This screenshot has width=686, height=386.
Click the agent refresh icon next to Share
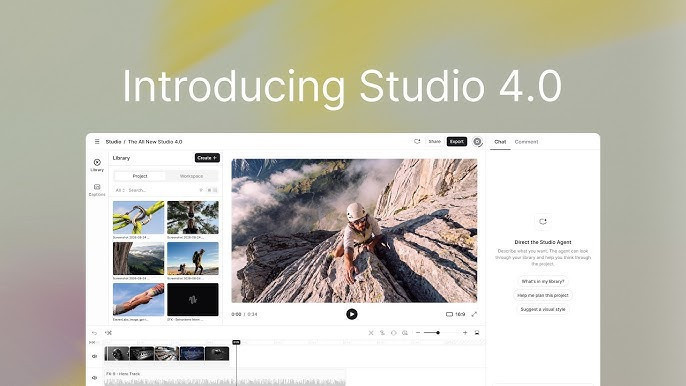417,141
